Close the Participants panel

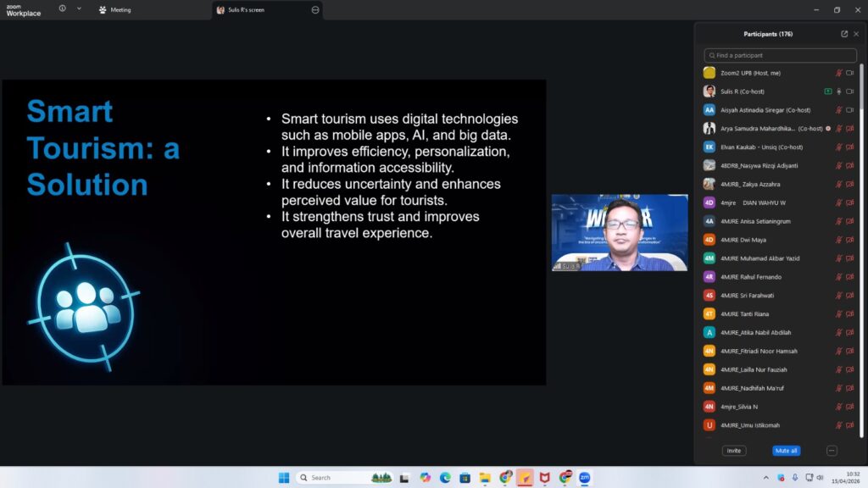click(856, 34)
